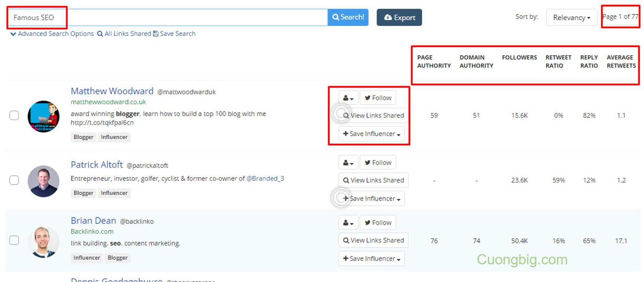Focus the Famous SEO search field
Image resolution: width=644 pixels, height=282 pixels.
click(168, 17)
